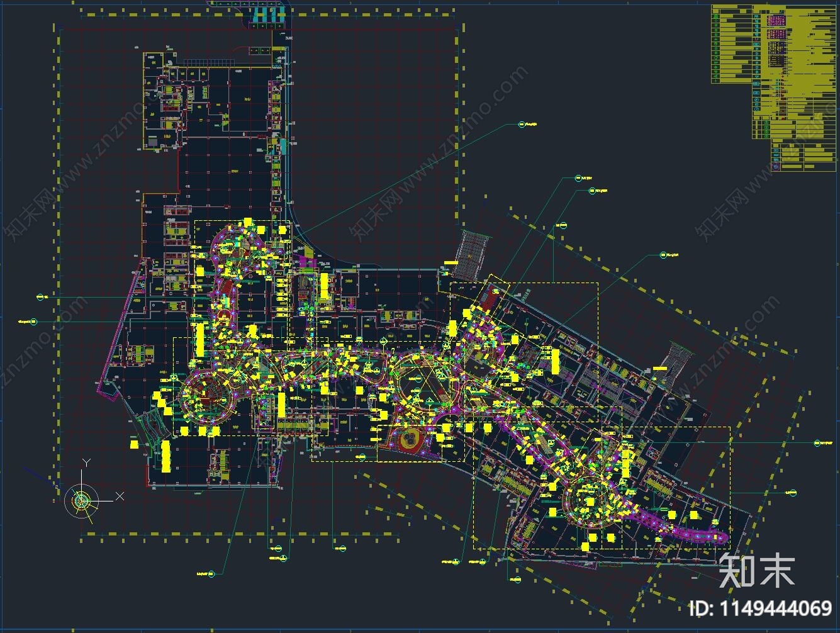Click the rightmost callout bubble beside the right wing
The width and height of the screenshot is (840, 633).
(x=817, y=442)
